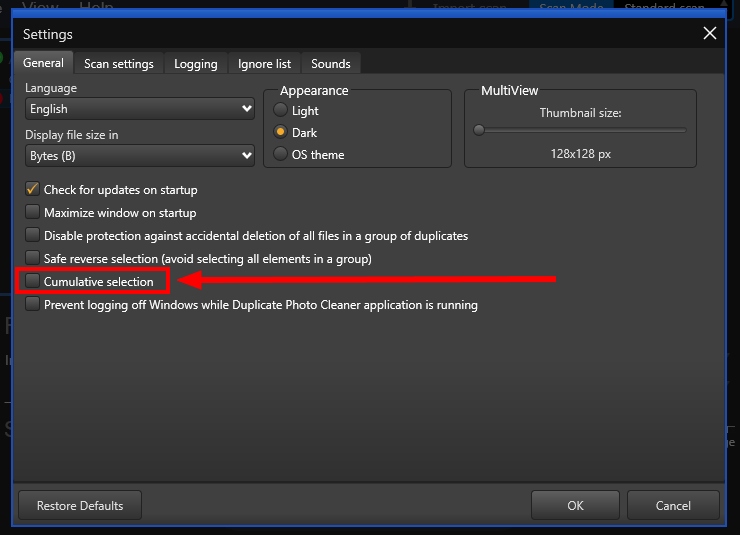
Task: Choose the Dark appearance radio button
Action: coord(281,133)
